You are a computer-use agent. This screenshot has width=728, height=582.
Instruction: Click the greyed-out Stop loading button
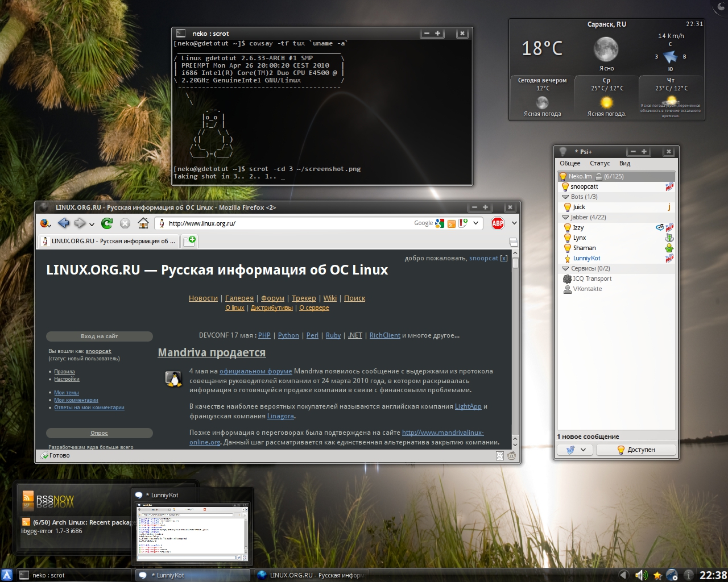click(x=125, y=223)
